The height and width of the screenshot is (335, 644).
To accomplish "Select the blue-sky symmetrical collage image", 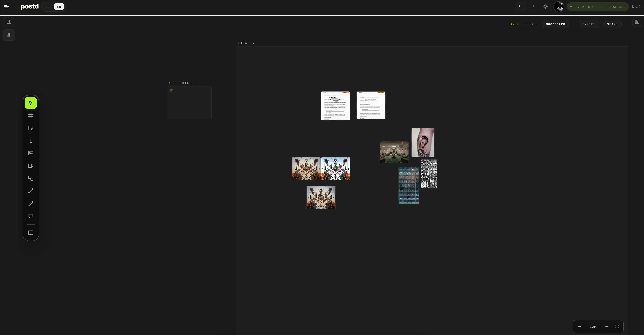I will pyautogui.click(x=336, y=169).
